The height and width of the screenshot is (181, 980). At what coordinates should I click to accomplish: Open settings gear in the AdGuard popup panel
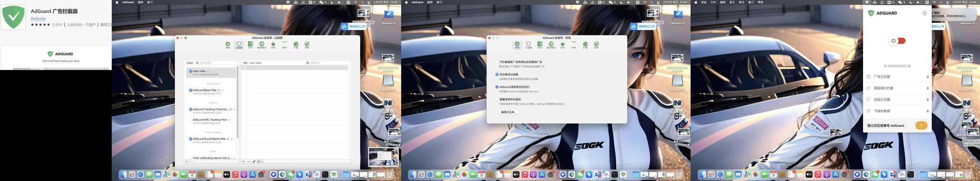pos(925,13)
